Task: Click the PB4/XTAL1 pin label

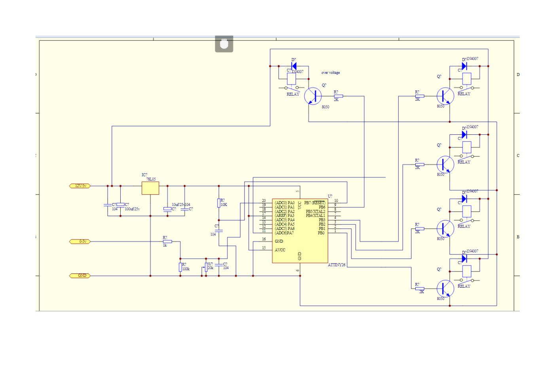Action: click(x=315, y=215)
